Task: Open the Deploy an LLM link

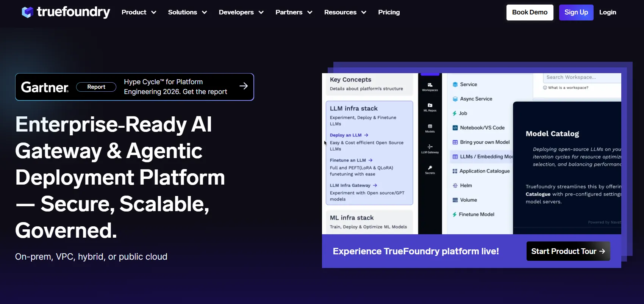Action: [345, 135]
